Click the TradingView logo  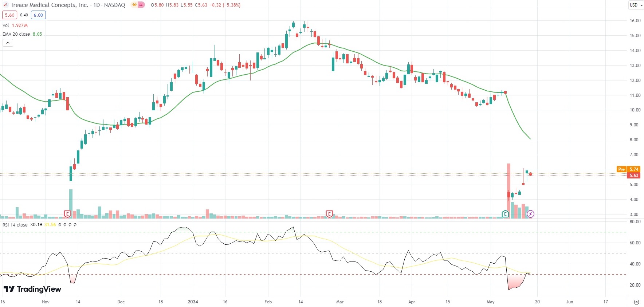[x=32, y=289]
